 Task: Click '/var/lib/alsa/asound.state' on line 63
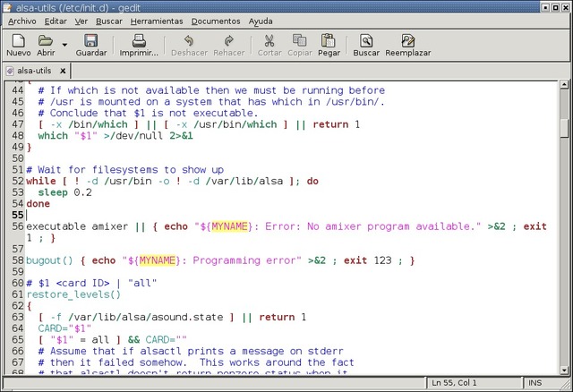pyautogui.click(x=145, y=317)
